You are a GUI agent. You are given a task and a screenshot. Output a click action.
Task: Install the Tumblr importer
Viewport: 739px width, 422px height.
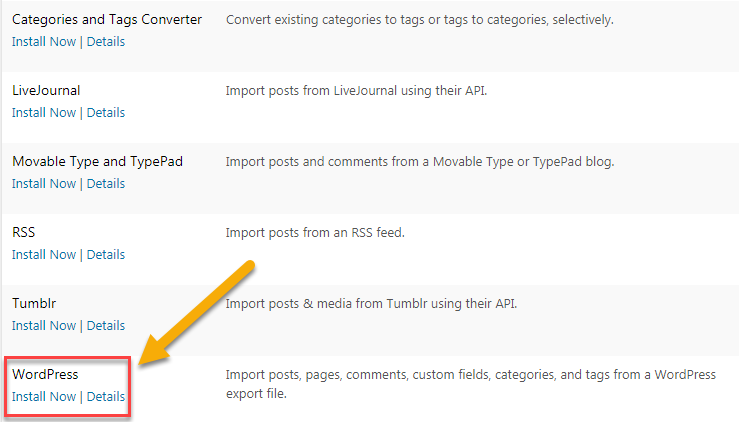(x=44, y=325)
